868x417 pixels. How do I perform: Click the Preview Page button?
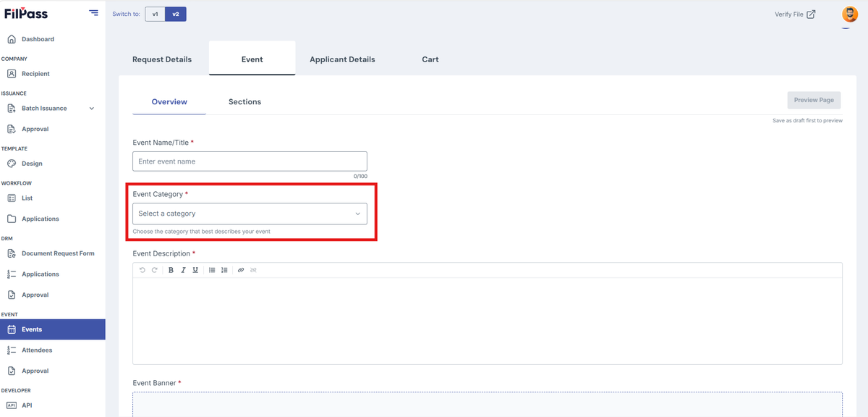814,100
